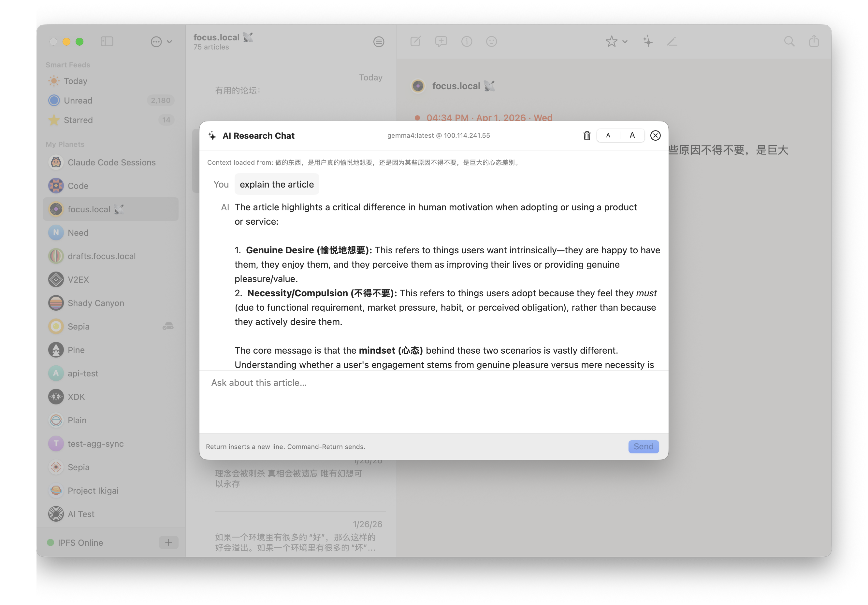
Task: Select the smaller font size A button
Action: [x=608, y=135]
